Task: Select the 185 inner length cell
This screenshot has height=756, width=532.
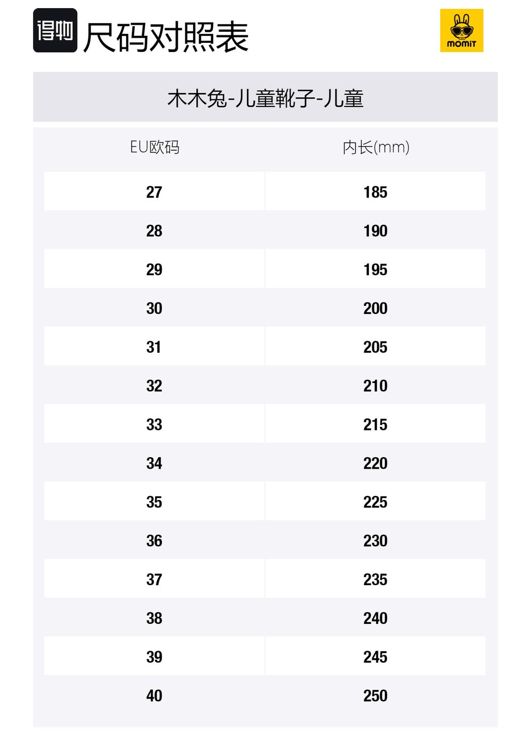Action: tap(375, 192)
